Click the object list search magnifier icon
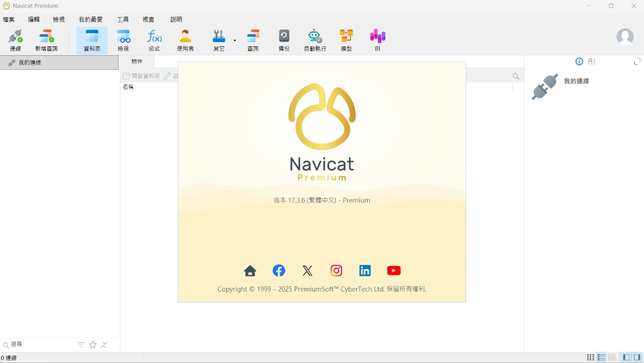 pyautogui.click(x=516, y=76)
